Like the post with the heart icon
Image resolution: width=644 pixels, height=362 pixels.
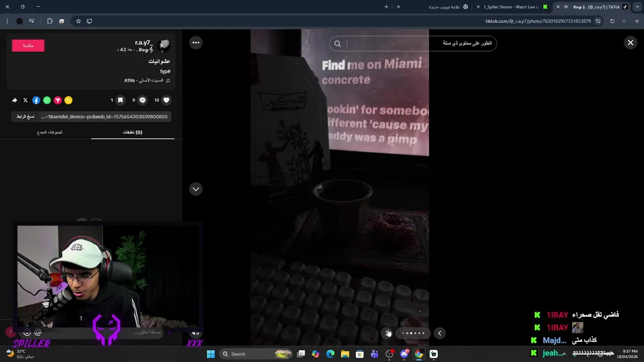pyautogui.click(x=167, y=100)
